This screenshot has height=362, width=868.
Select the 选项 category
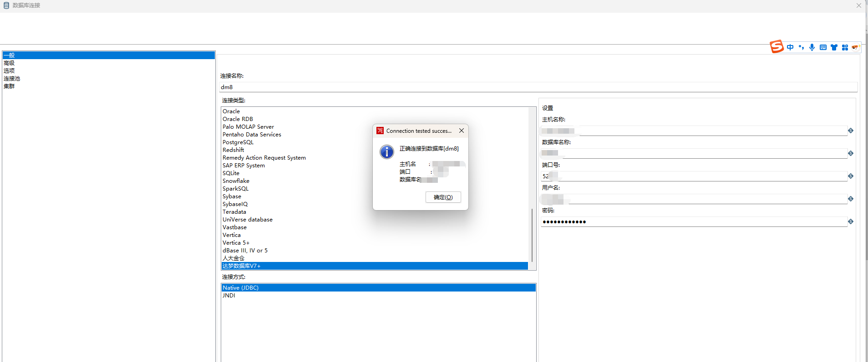tap(108, 71)
